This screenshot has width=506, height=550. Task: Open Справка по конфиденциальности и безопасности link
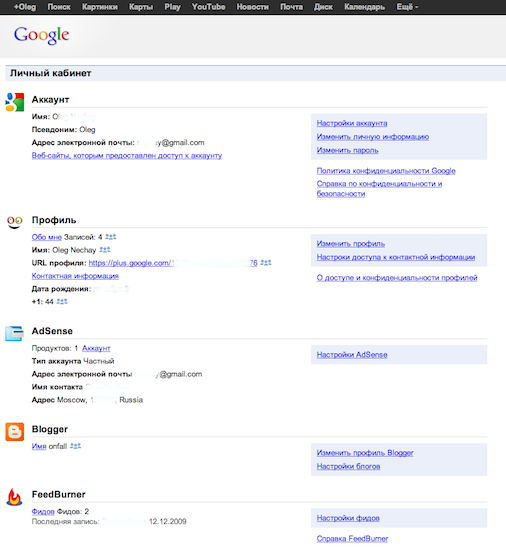click(379, 189)
